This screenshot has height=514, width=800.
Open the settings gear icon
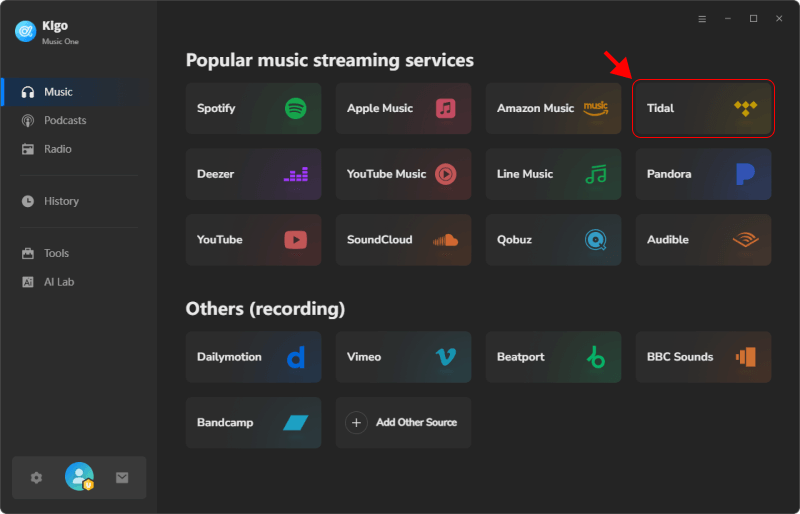tap(37, 478)
